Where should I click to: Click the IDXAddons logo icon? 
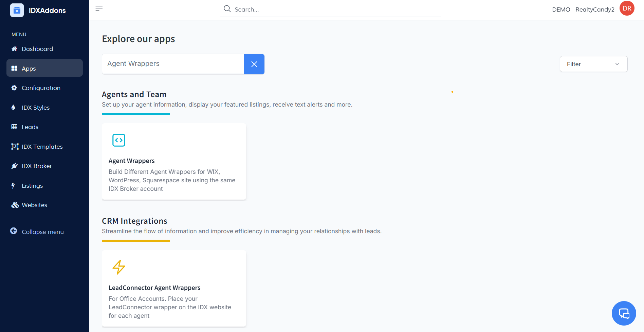17,10
